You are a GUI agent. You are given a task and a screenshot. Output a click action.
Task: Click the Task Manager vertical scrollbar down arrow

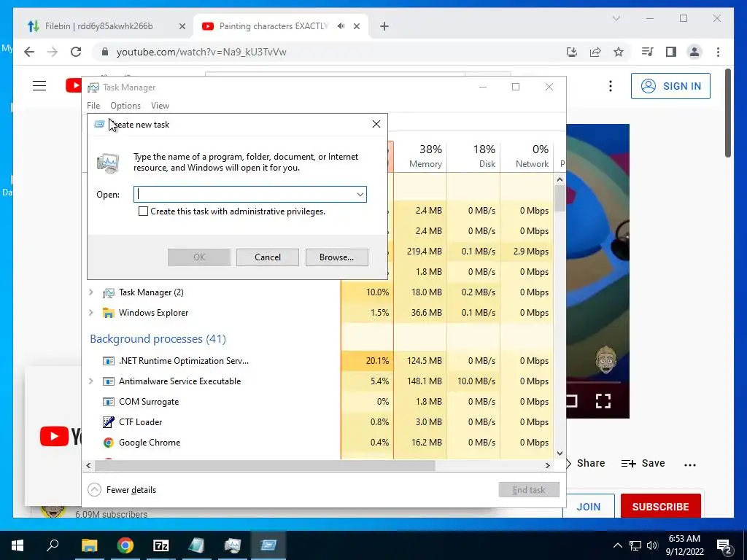(560, 454)
